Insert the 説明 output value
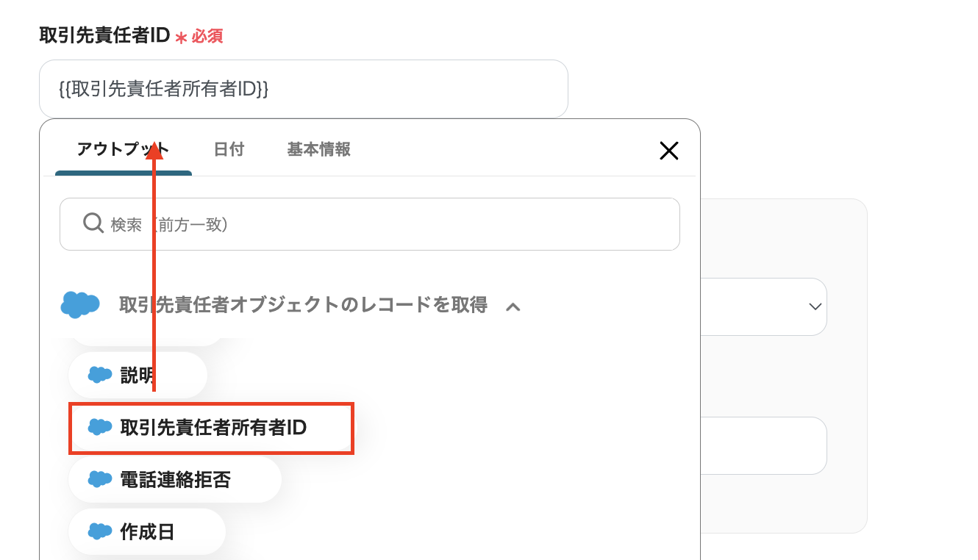This screenshot has height=560, width=978. pyautogui.click(x=138, y=376)
